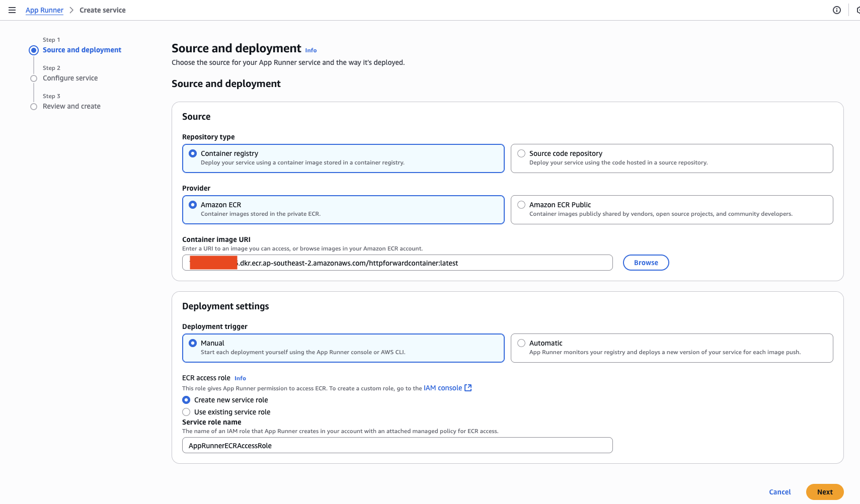Click Review and create step in sidebar
860x504 pixels.
click(71, 106)
